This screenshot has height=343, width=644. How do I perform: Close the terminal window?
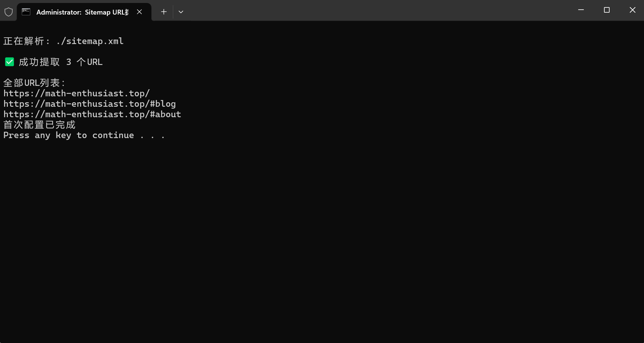632,10
